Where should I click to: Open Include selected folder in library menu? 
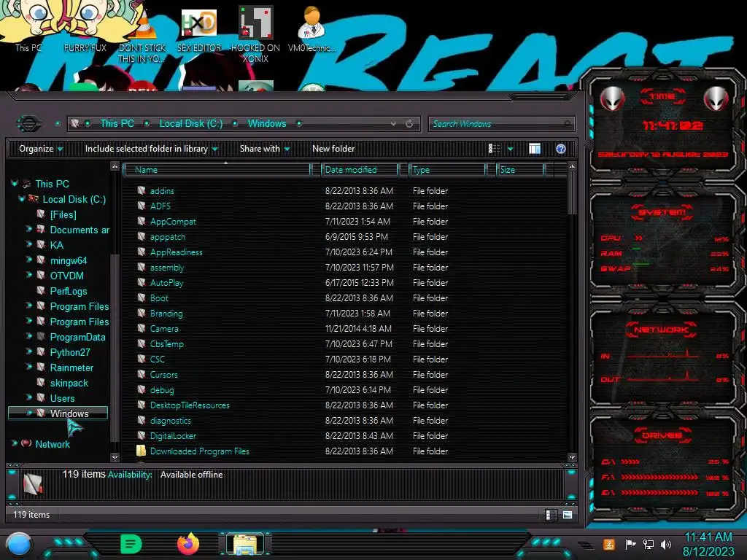pyautogui.click(x=151, y=149)
